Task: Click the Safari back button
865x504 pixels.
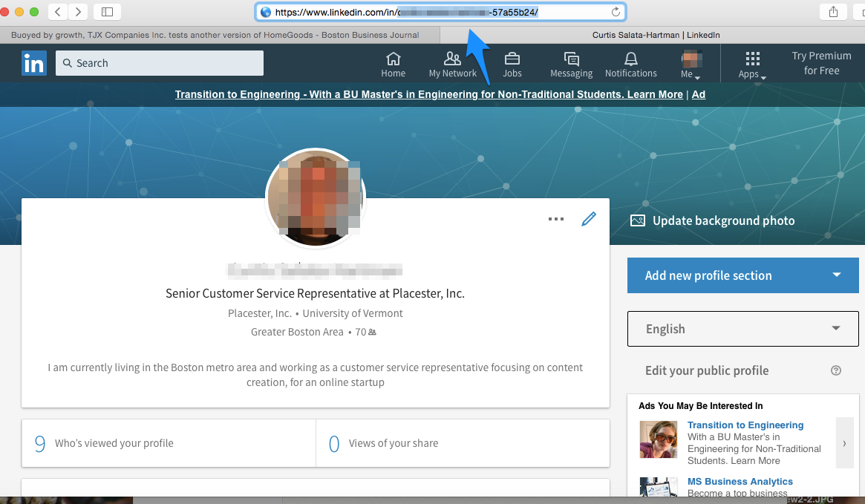Action: click(57, 12)
